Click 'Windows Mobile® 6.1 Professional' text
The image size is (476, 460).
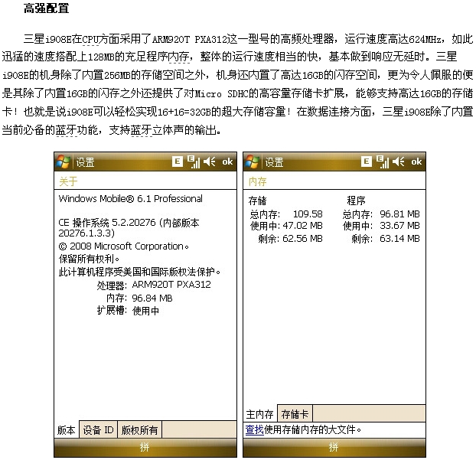click(131, 198)
